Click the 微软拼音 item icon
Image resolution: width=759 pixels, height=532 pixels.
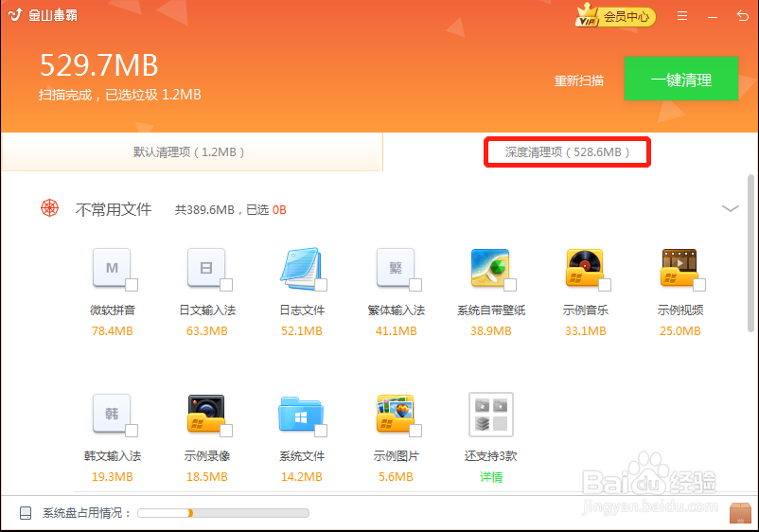pos(112,268)
